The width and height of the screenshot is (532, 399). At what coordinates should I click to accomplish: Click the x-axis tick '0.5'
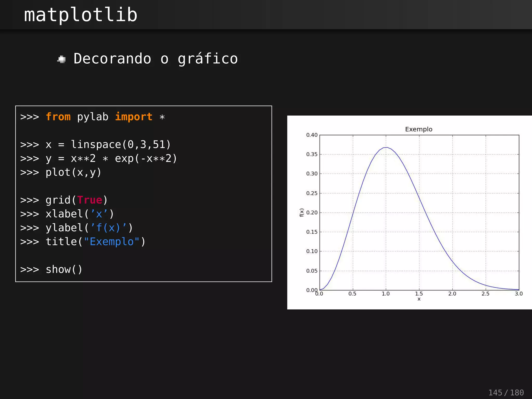[x=353, y=294]
